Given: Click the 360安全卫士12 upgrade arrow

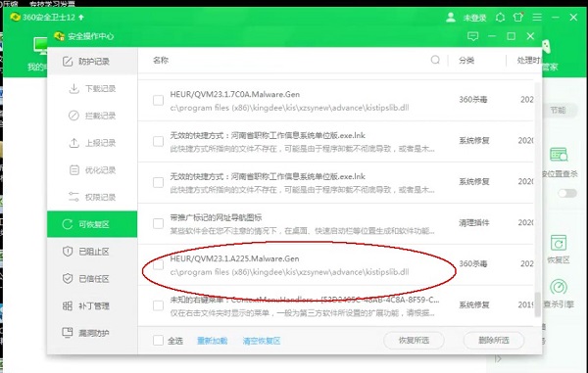Looking at the screenshot, I should (x=81, y=18).
